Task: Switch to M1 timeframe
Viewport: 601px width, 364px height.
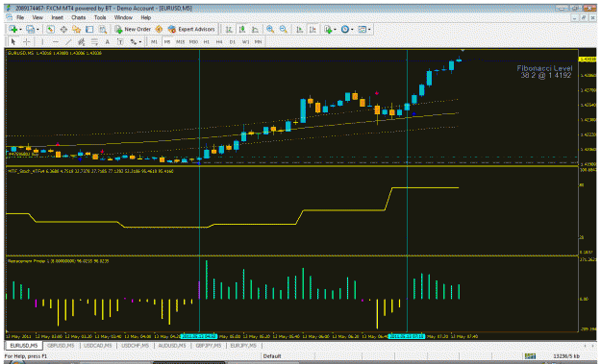Action: click(154, 41)
